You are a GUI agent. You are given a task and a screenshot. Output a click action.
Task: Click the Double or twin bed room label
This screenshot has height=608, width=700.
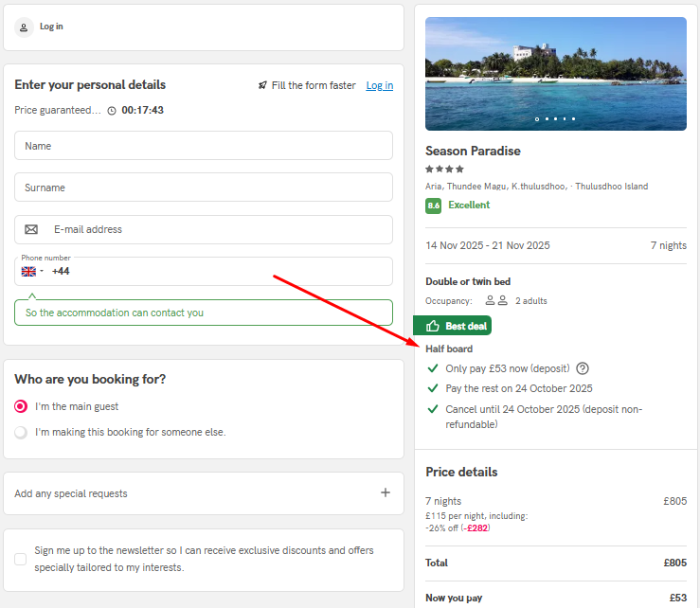point(468,281)
